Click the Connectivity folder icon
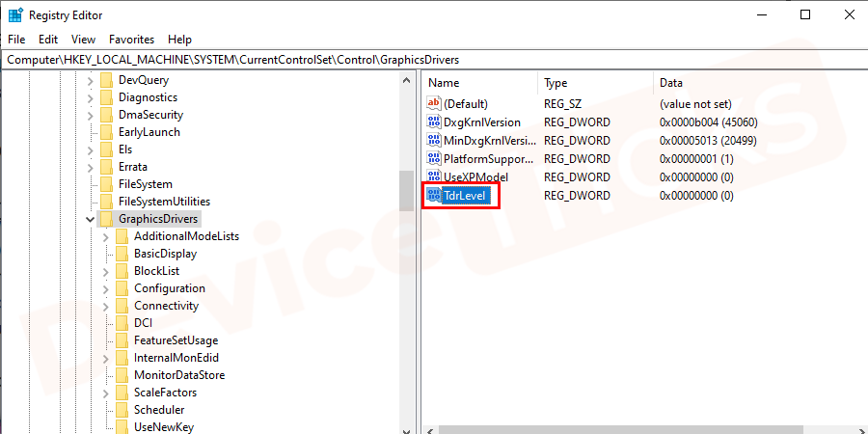The height and width of the screenshot is (434, 868). (x=122, y=306)
